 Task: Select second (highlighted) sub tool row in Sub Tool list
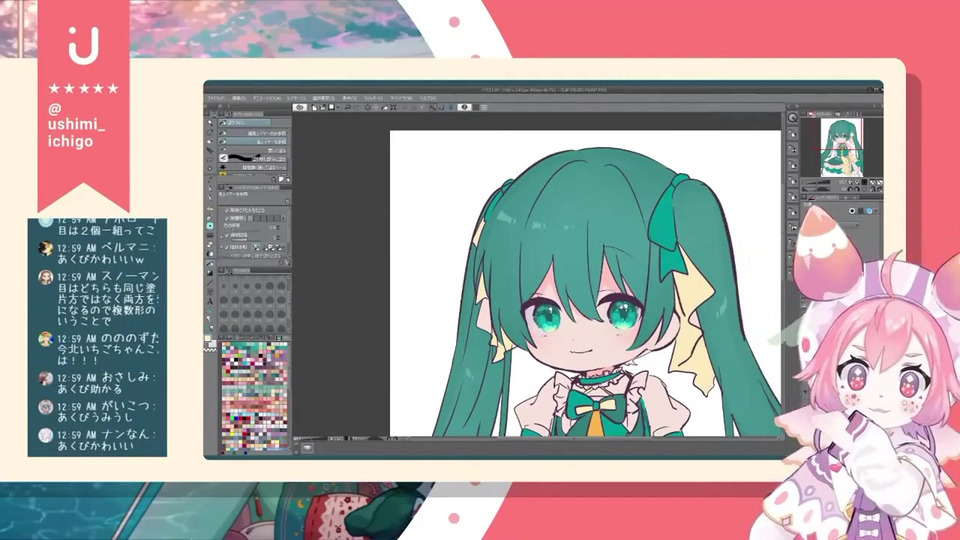coord(253,141)
